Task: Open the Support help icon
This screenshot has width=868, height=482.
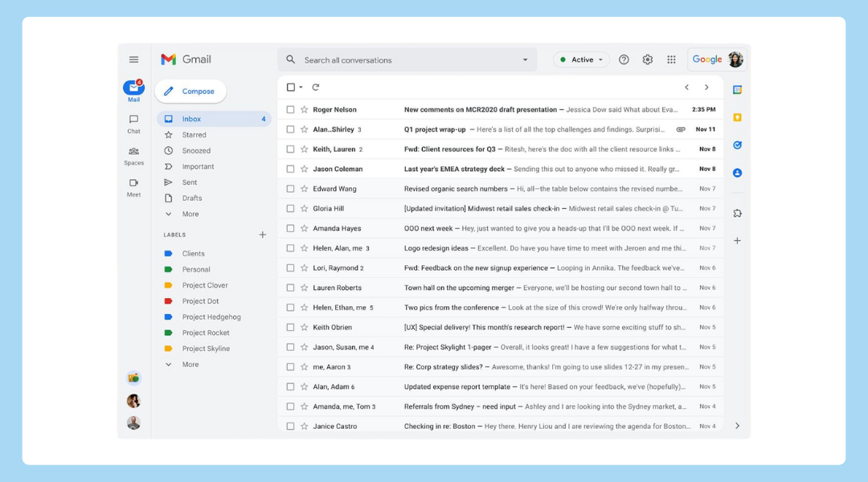Action: tap(624, 59)
